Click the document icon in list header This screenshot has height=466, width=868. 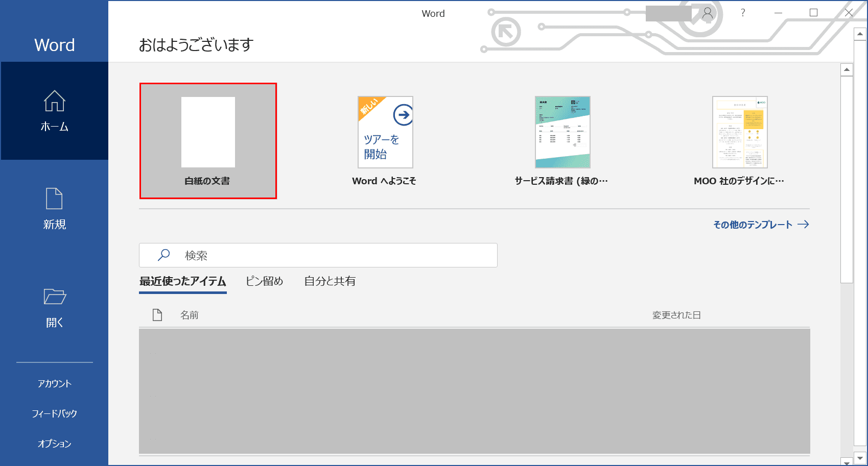157,315
